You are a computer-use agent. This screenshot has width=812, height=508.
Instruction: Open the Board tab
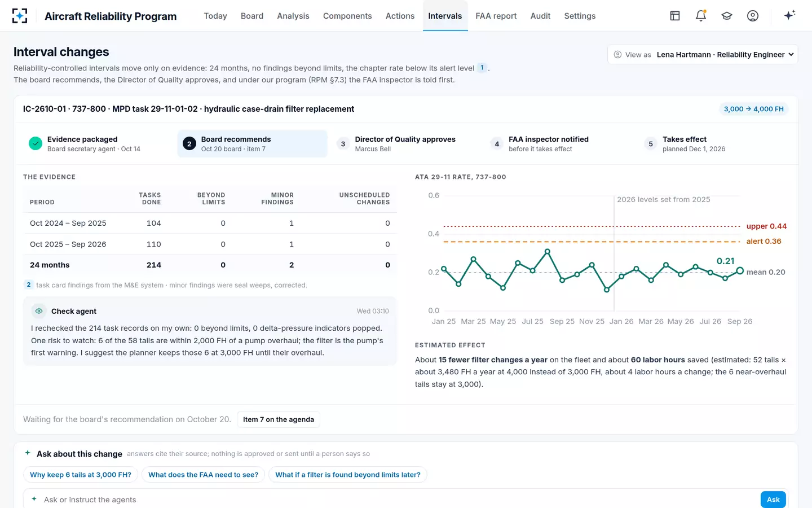click(252, 16)
